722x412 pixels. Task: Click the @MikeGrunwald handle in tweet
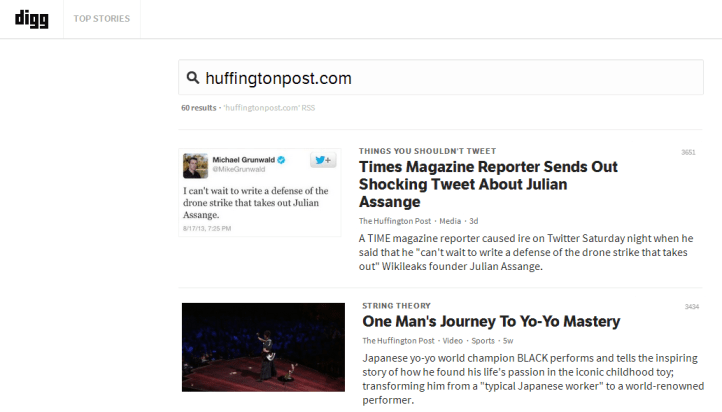point(239,169)
